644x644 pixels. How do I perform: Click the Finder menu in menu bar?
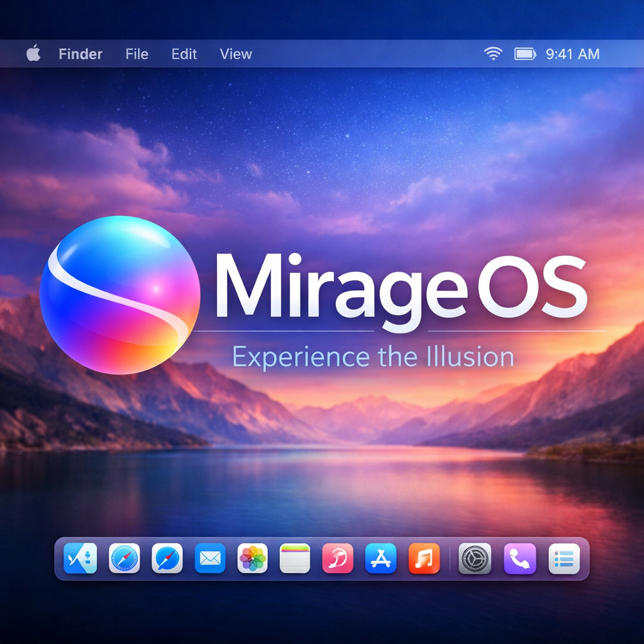80,54
